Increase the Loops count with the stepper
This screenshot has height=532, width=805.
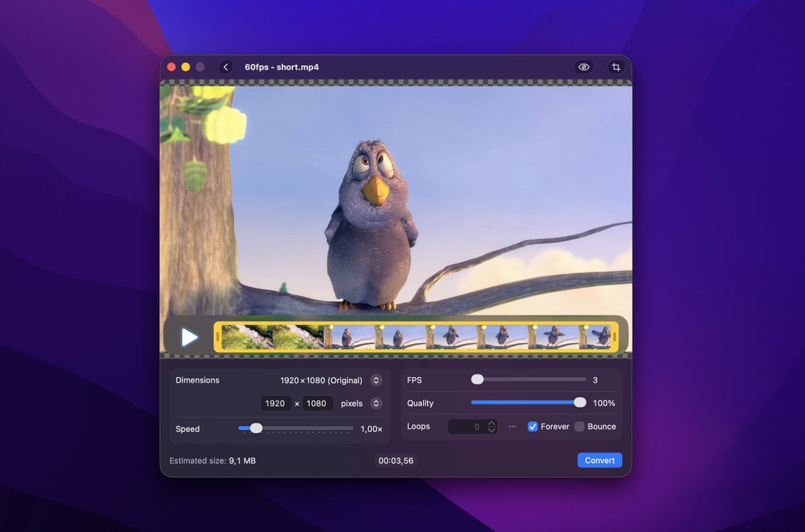pyautogui.click(x=492, y=423)
